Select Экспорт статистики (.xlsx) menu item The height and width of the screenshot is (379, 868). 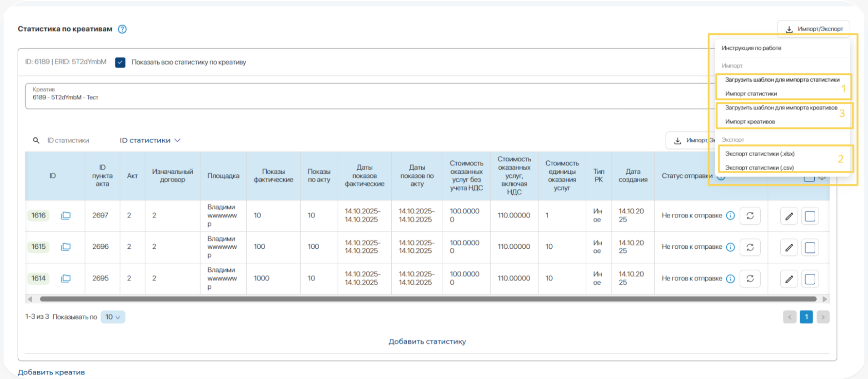[760, 154]
